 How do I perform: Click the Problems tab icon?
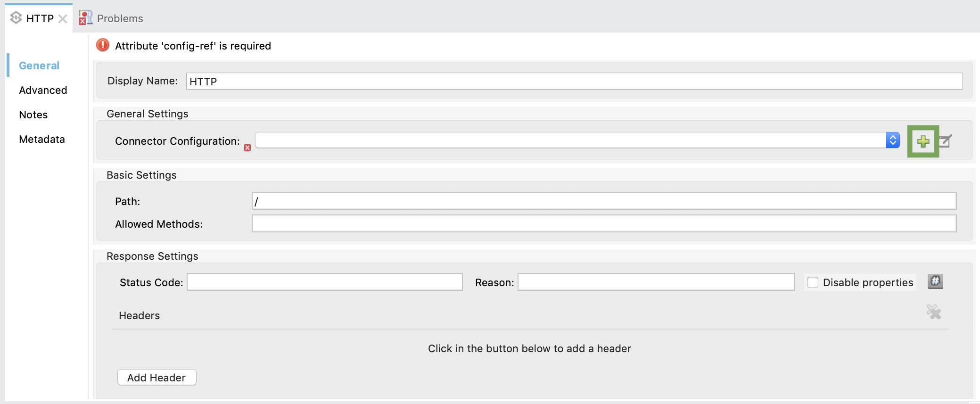tap(86, 18)
